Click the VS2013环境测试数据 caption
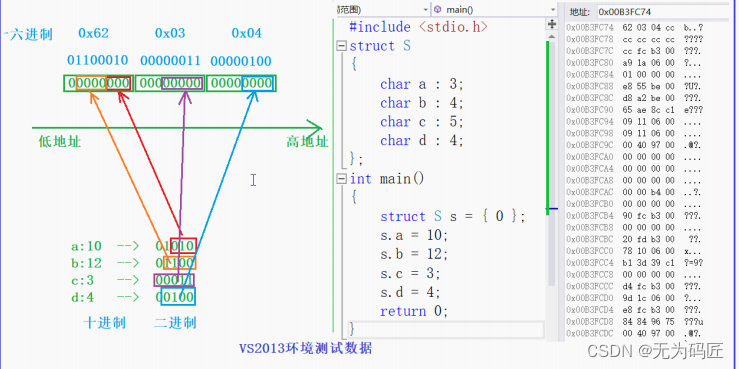 point(305,349)
